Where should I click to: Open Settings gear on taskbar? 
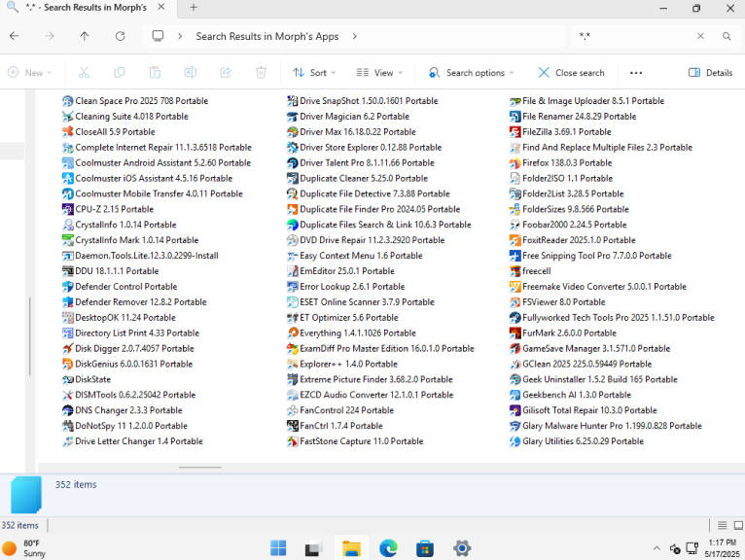click(x=461, y=548)
